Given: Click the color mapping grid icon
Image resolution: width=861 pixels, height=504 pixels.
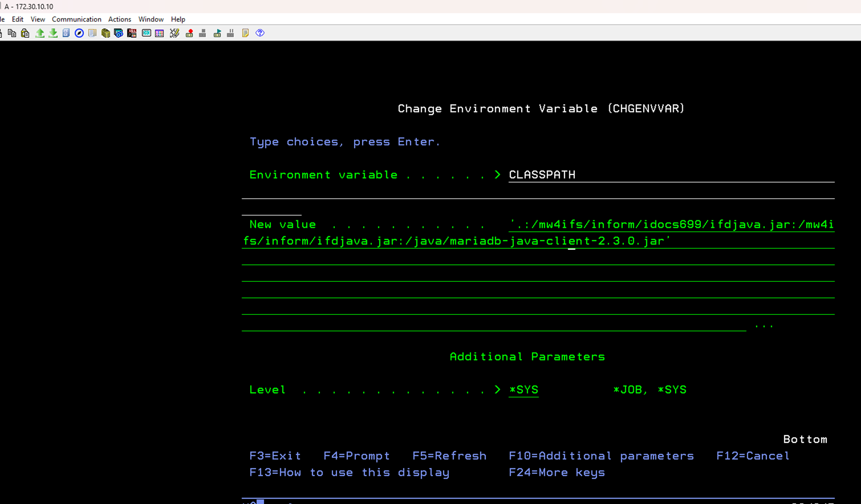Looking at the screenshot, I should [x=159, y=33].
